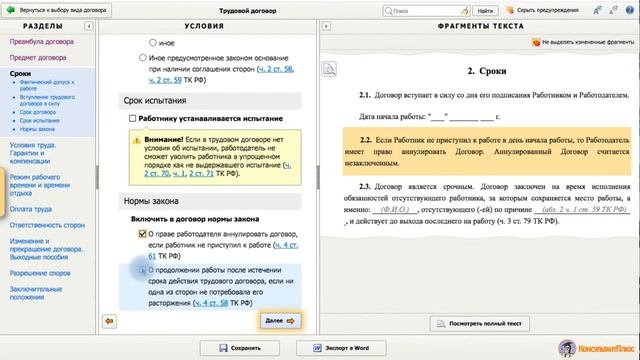The height and width of the screenshot is (360, 640).
Task: Jump to 'Срок договора' subsection
Action: pyautogui.click(x=38, y=112)
